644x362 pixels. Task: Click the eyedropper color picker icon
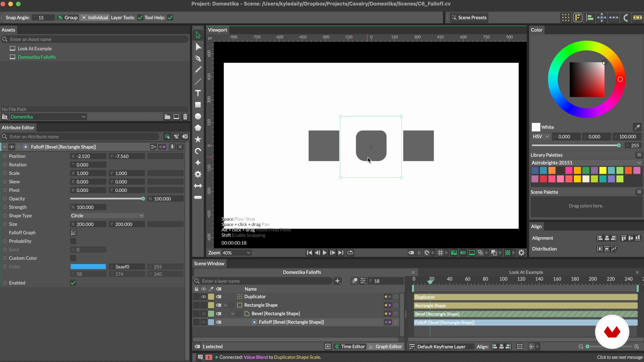click(637, 127)
